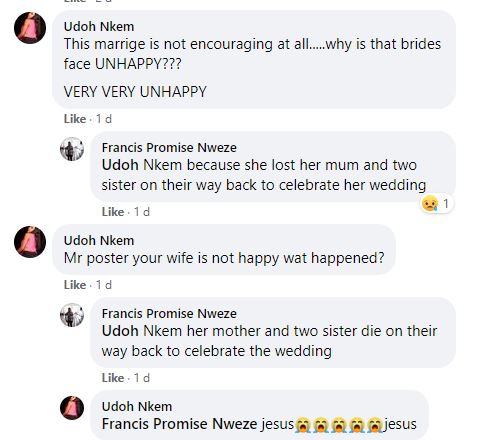Open the Francis Promise Nweze name on the first reply
This screenshot has height=440, width=482.
[169, 147]
